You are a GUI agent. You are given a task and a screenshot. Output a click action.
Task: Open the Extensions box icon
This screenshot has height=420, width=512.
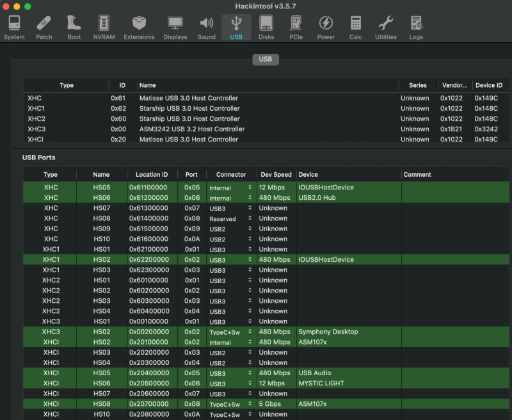(x=139, y=27)
